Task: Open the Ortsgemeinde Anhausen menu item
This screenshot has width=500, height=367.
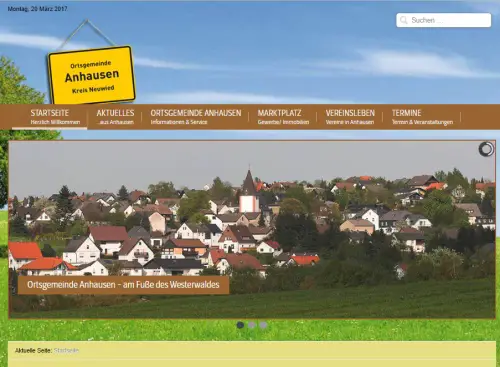Action: coord(196,117)
